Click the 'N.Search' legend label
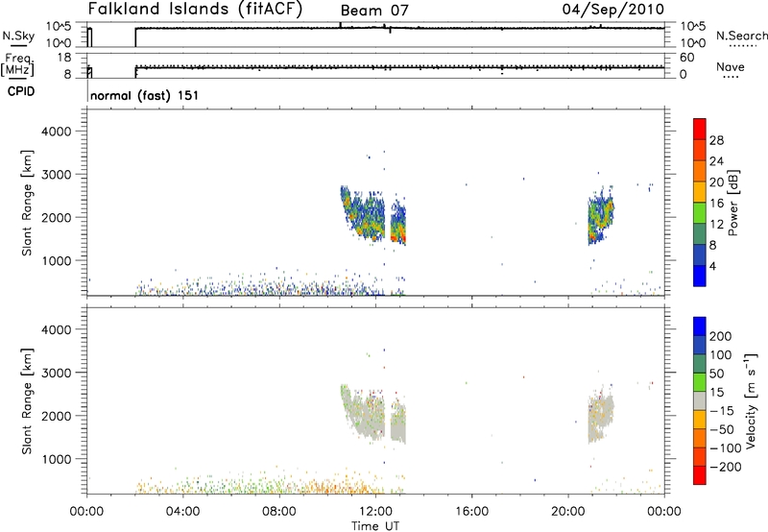Viewport: 768px width, 532px height. (x=741, y=36)
